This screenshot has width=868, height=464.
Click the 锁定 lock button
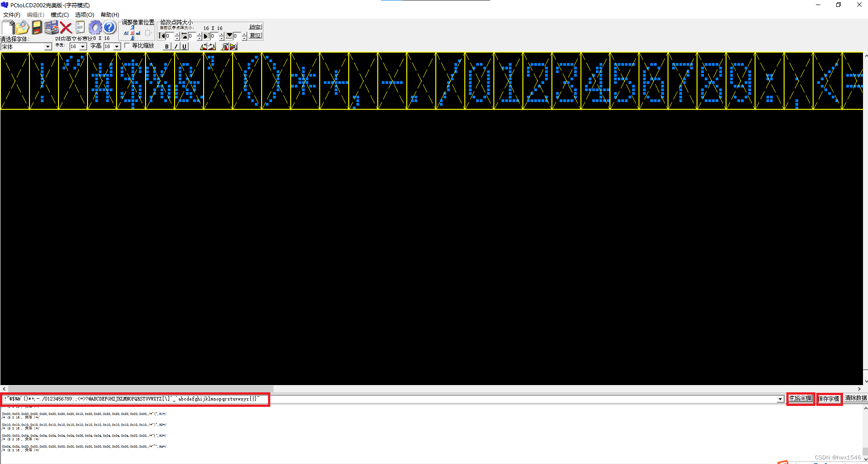click(255, 27)
